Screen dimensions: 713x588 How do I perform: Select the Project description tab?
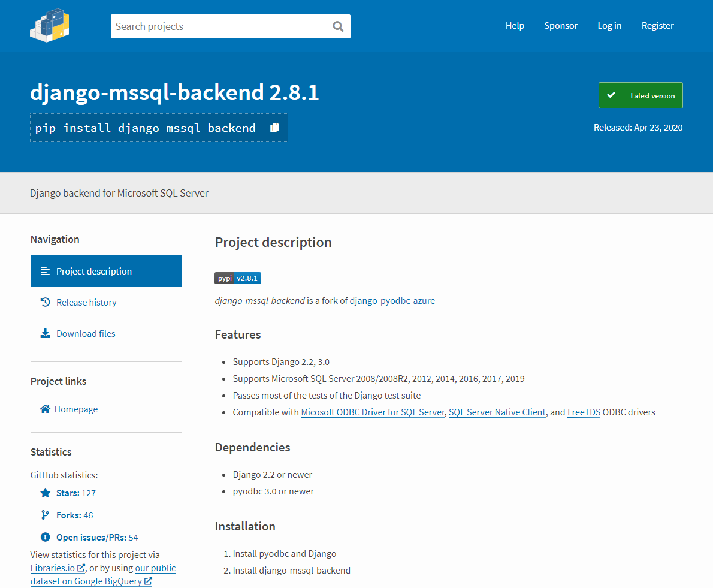106,271
